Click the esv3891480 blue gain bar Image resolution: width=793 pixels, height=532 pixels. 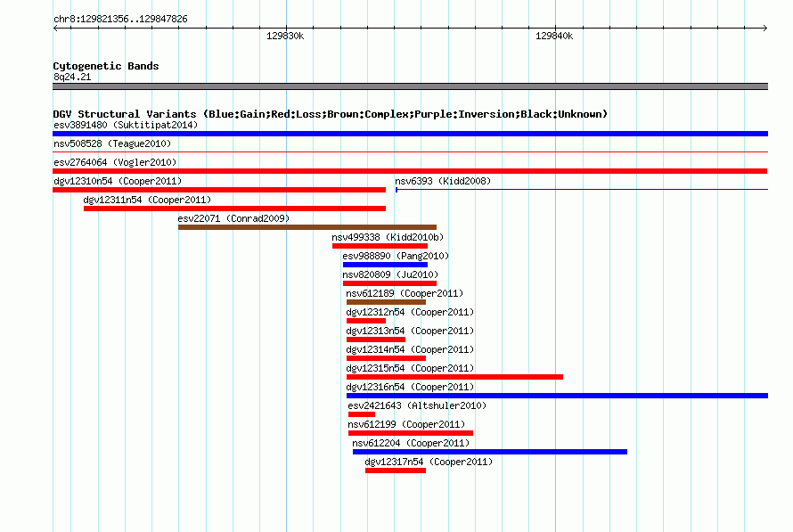point(410,134)
